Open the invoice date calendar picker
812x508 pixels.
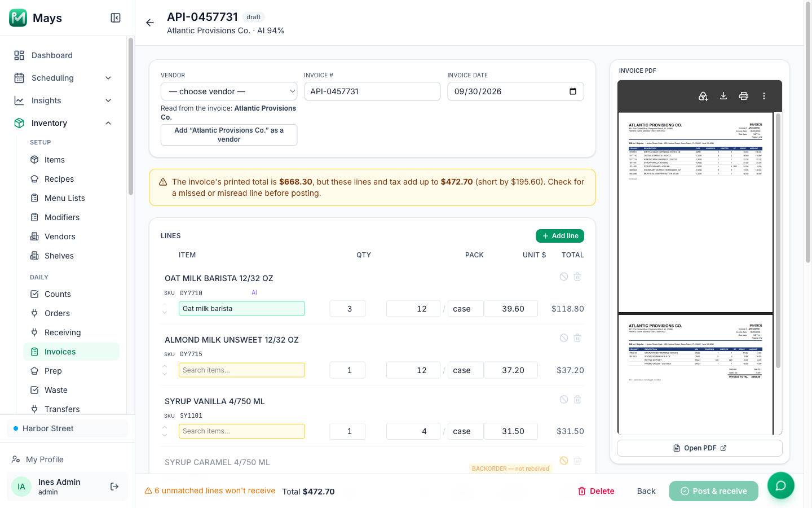[573, 91]
